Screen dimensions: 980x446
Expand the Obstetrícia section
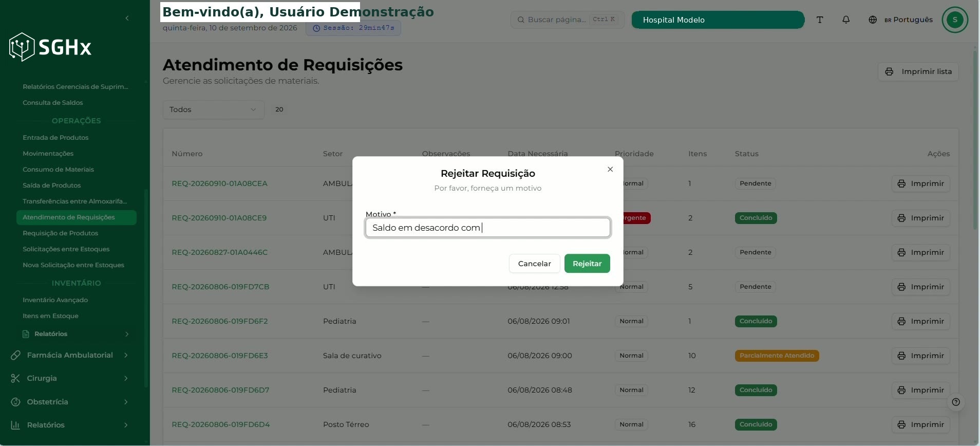point(70,402)
